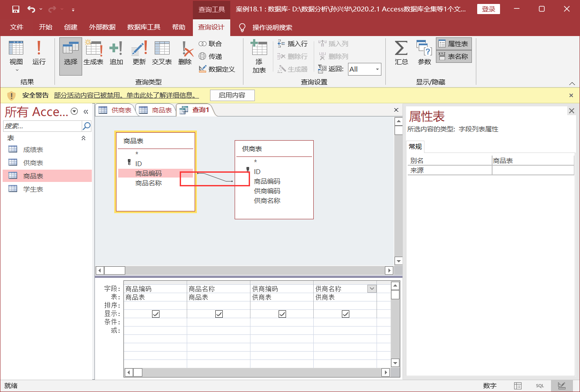Open the 供商名称 field dropdown arrow
This screenshot has height=392, width=580.
pos(372,289)
